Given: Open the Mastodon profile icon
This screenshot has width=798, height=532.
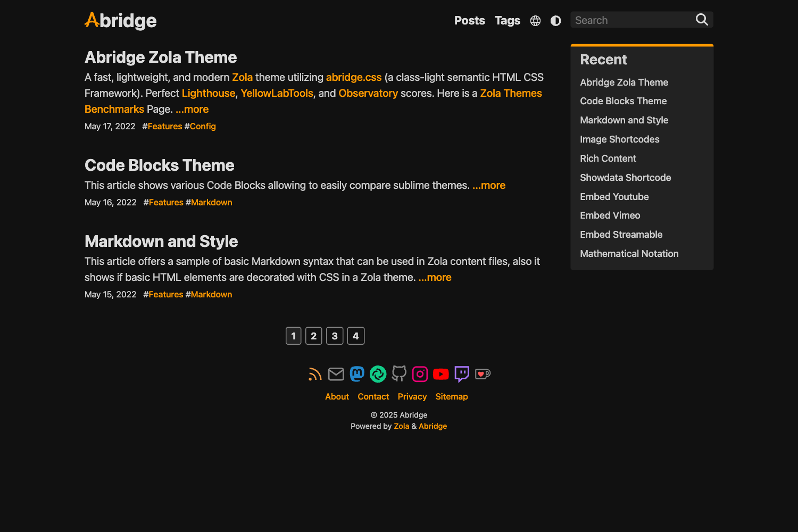Looking at the screenshot, I should (x=356, y=374).
